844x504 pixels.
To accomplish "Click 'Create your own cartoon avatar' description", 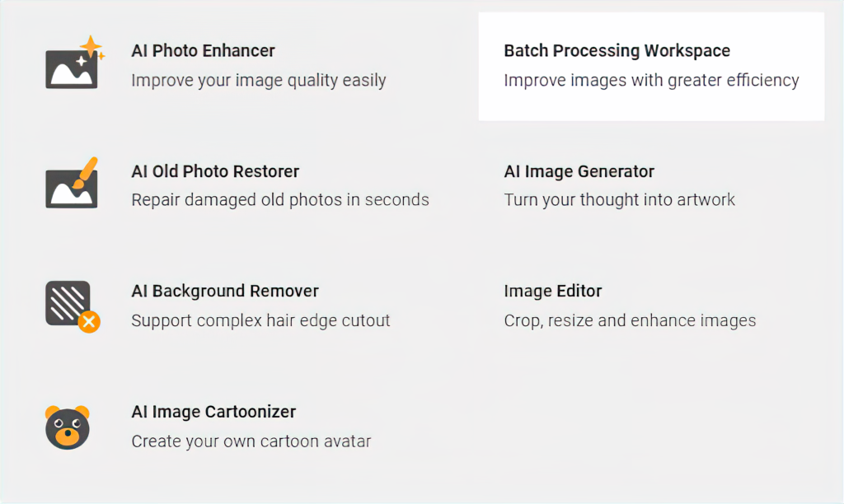I will coord(251,441).
